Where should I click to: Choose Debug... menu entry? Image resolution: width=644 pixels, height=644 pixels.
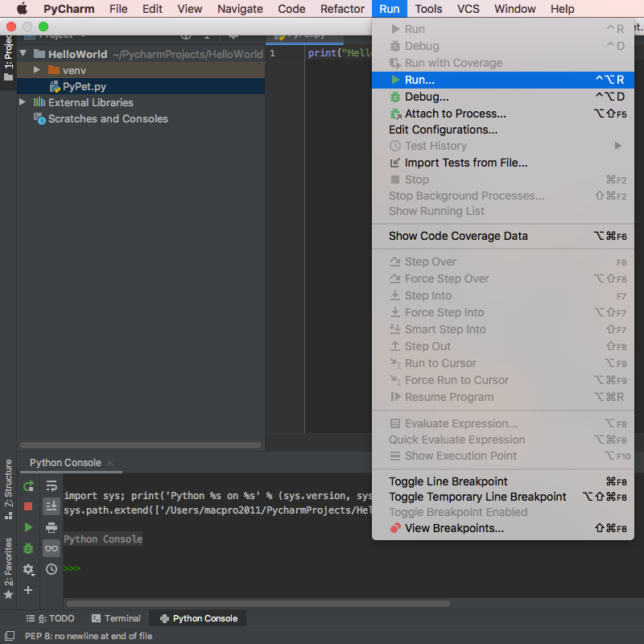502,97
